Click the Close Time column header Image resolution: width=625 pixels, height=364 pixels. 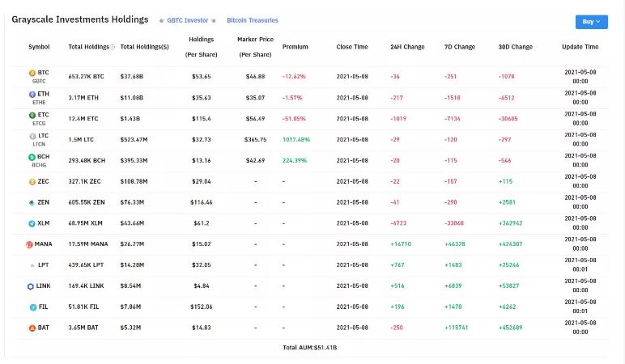(352, 47)
